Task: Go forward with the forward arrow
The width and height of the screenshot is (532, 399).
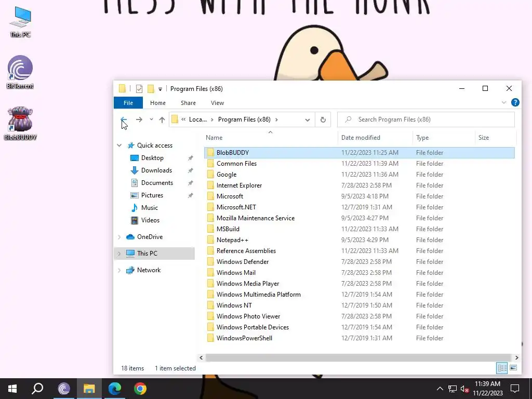Action: (139, 119)
